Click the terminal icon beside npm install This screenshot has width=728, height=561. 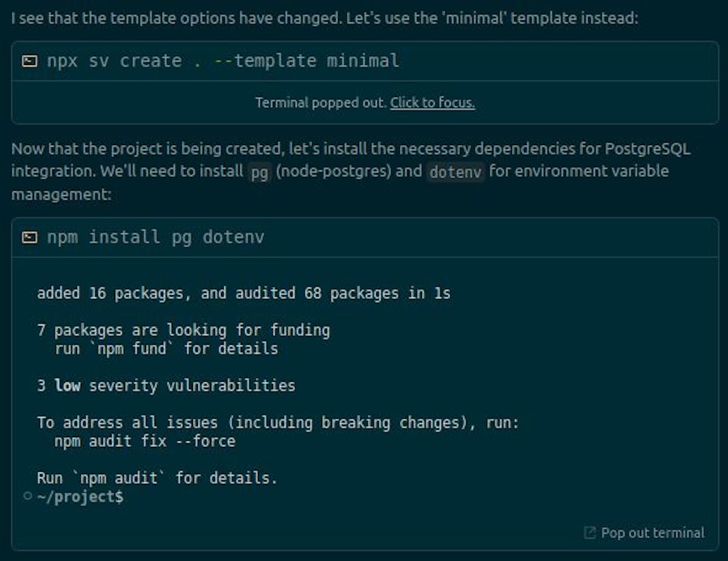(x=29, y=237)
